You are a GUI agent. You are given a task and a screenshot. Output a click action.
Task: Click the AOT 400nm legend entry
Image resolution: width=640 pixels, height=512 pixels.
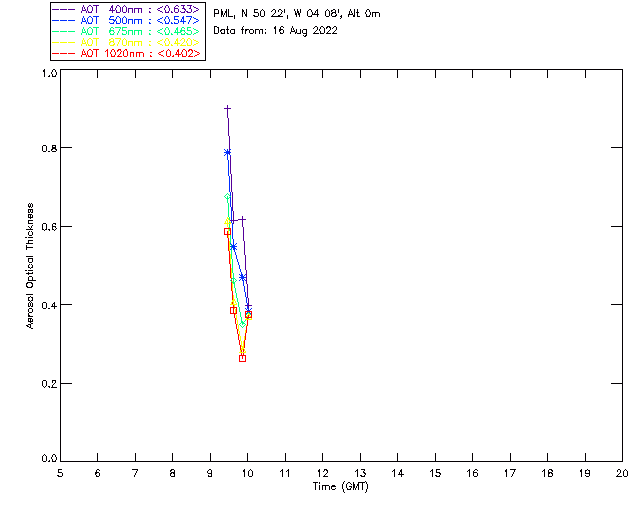click(126, 9)
